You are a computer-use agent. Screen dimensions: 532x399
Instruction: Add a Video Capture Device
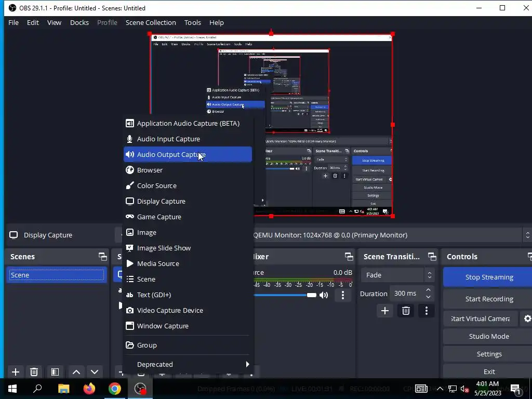point(188,311)
